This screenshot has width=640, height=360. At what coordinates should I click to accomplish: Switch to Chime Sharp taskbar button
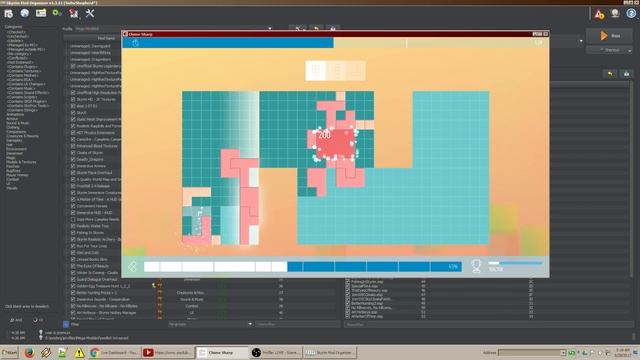click(x=222, y=353)
